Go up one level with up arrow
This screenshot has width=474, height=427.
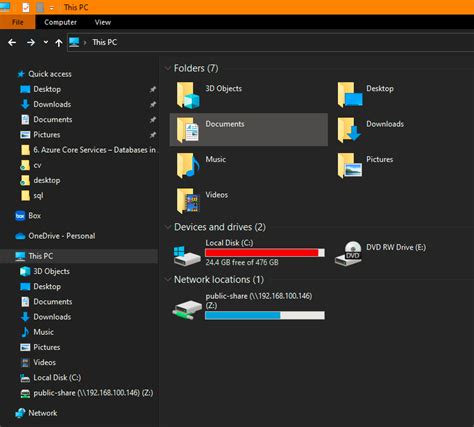[x=59, y=43]
